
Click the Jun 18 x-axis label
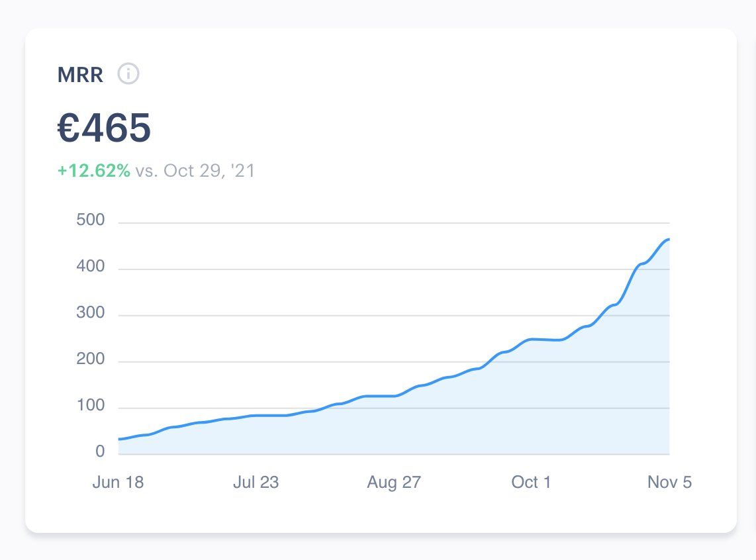pos(118,482)
